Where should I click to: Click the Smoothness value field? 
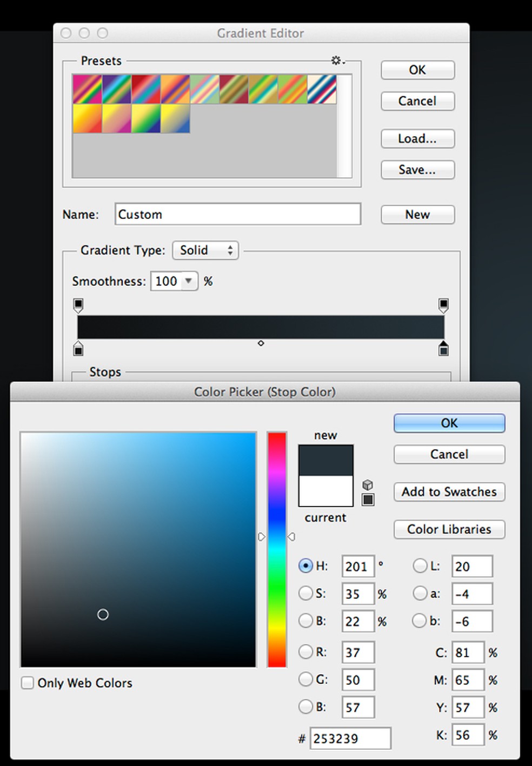coord(167,281)
